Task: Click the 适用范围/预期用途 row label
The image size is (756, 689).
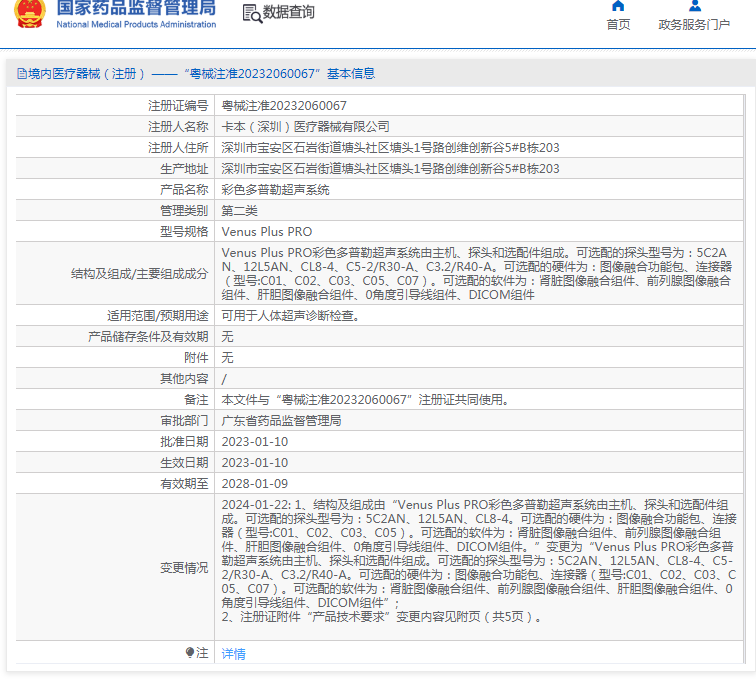Action: pos(158,316)
